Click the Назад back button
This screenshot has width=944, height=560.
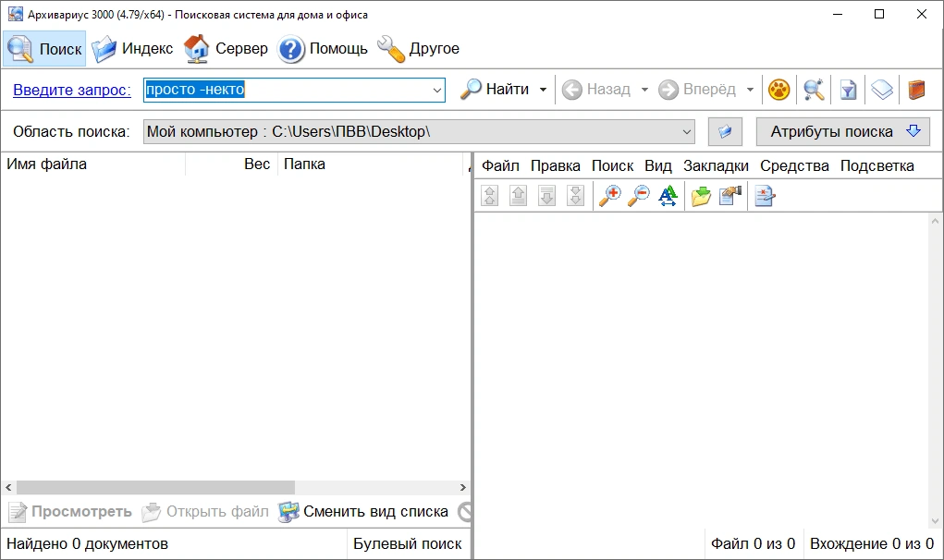pos(596,90)
